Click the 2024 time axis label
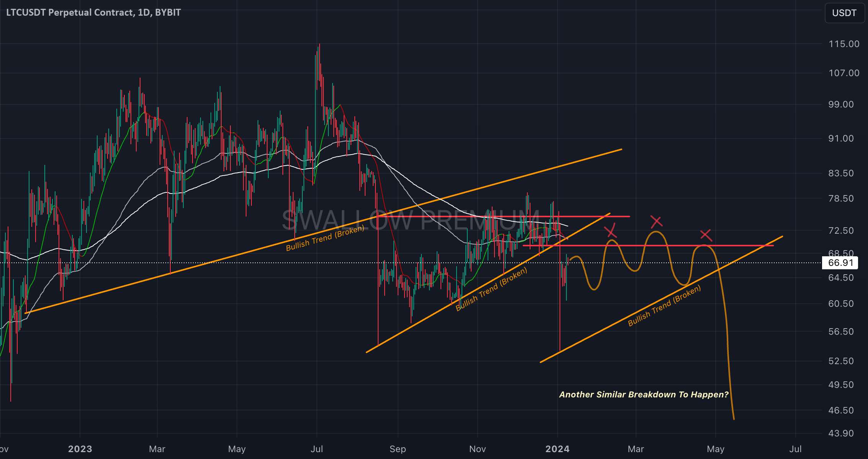The height and width of the screenshot is (459, 868). [x=558, y=449]
